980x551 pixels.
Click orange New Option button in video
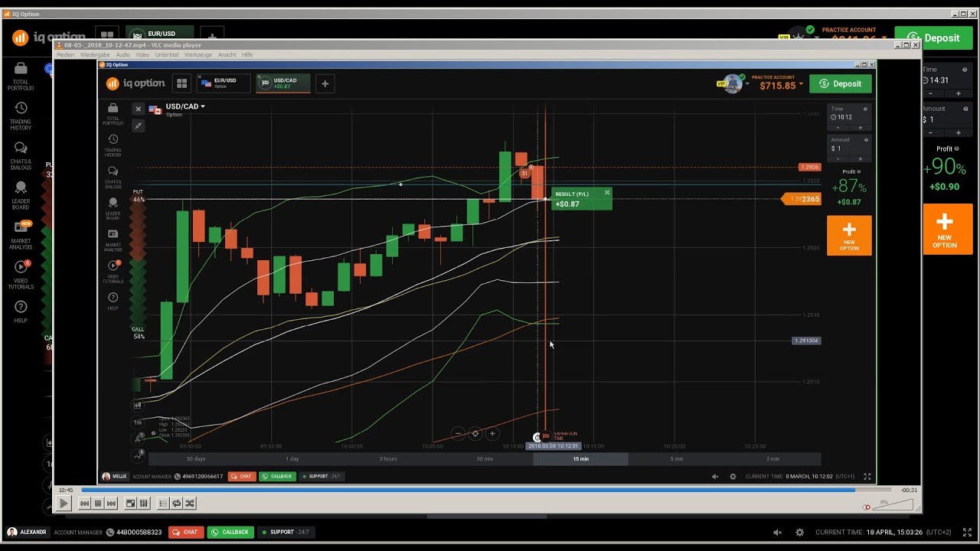(x=849, y=235)
